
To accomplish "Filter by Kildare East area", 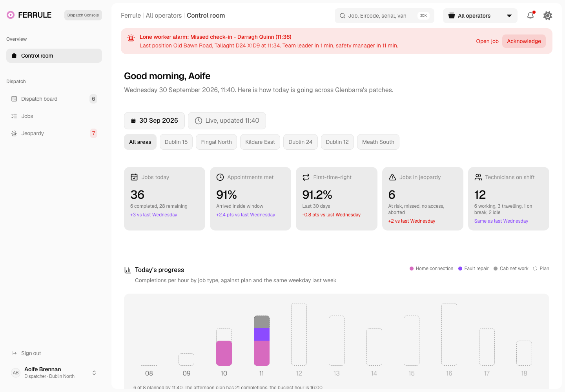I will pos(260,142).
